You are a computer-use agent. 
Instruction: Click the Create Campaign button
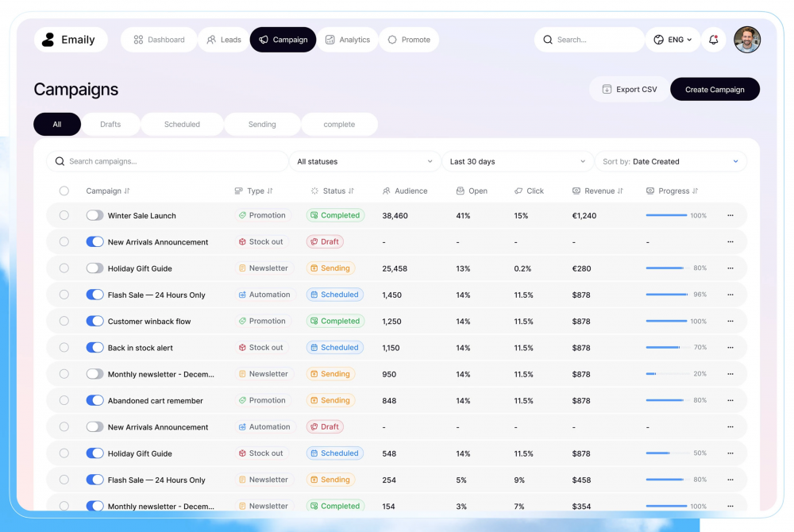(x=715, y=90)
